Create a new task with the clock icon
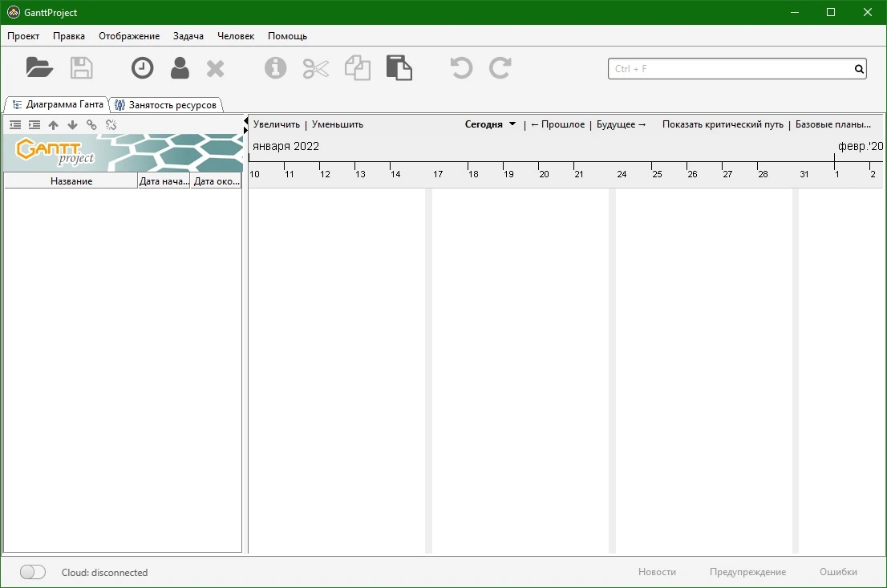 [x=142, y=68]
